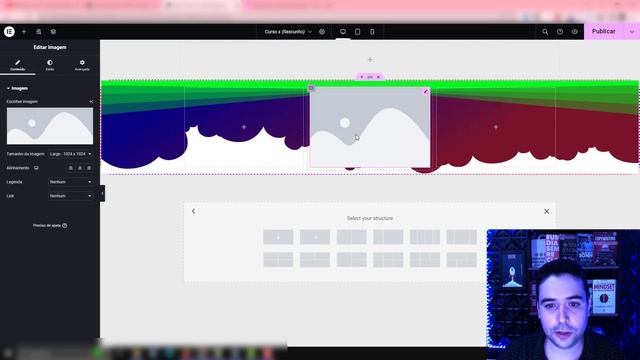640x360 pixels.
Task: Open site settings icon in top bar
Action: click(x=39, y=31)
